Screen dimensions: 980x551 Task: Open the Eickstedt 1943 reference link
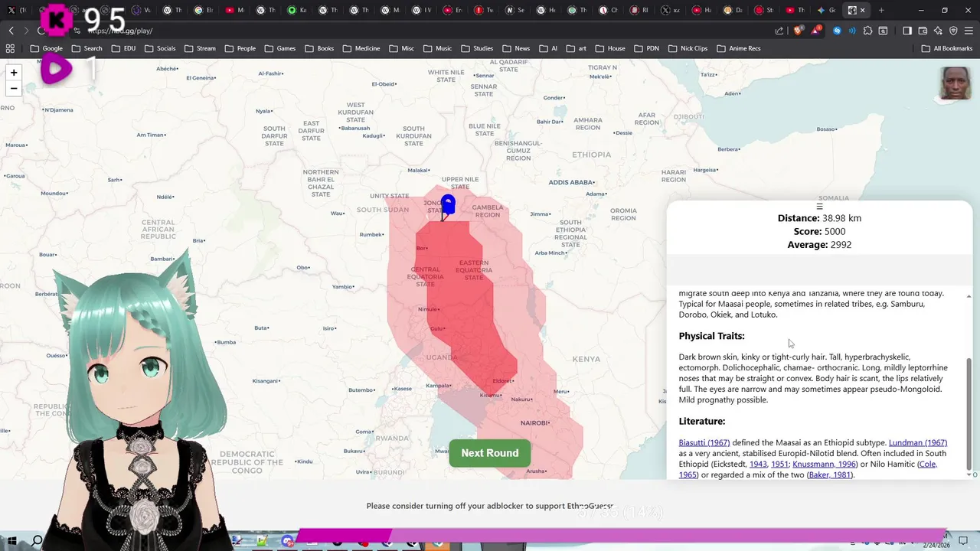point(758,465)
